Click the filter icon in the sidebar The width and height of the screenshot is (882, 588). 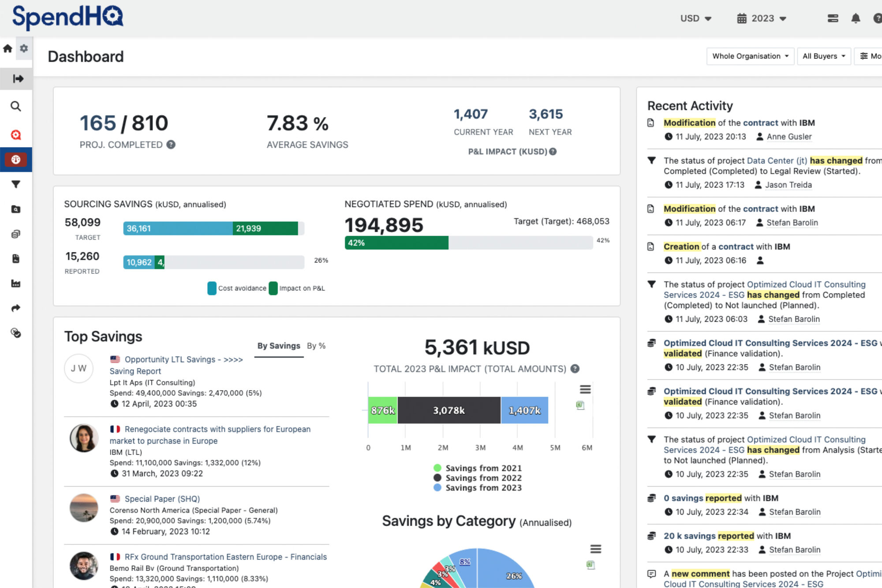tap(16, 185)
